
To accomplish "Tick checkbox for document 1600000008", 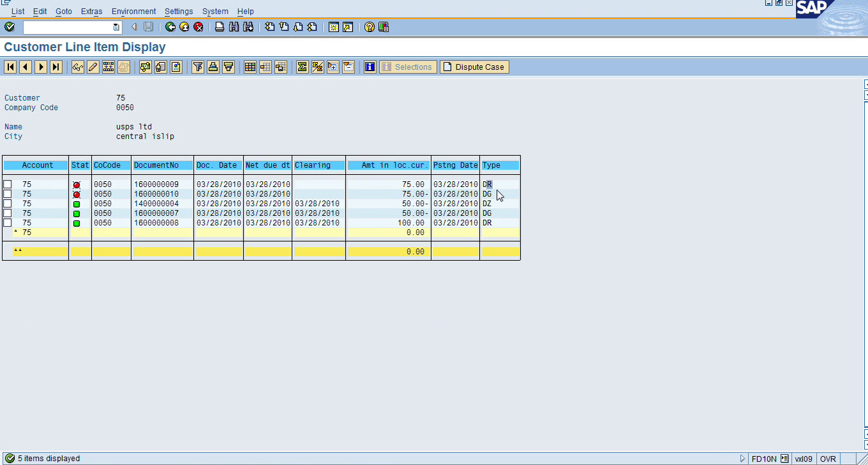I will (7, 223).
